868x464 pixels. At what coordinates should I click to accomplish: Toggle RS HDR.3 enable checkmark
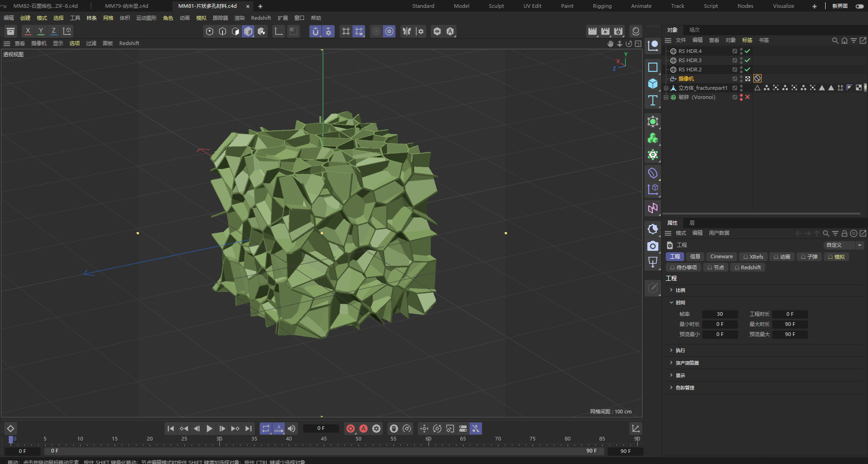(747, 60)
